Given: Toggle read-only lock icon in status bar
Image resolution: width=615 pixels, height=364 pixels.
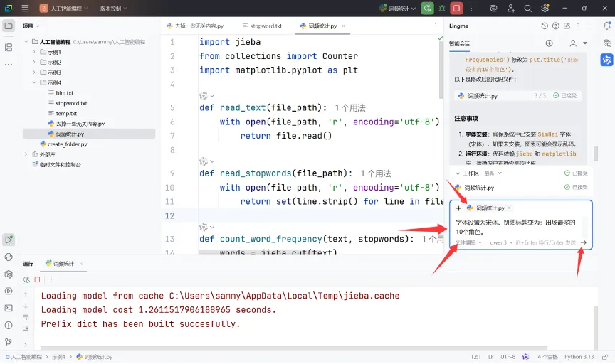Looking at the screenshot, I should (605, 357).
